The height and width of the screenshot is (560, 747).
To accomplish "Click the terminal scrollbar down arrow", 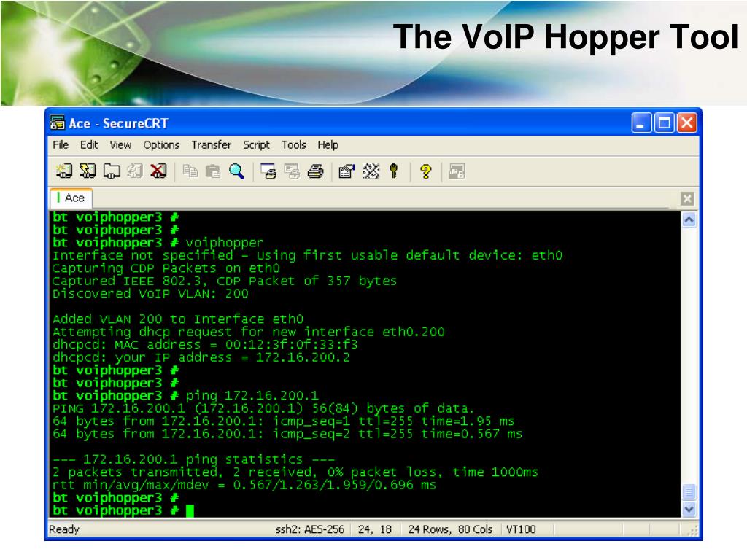I will pos(689,509).
